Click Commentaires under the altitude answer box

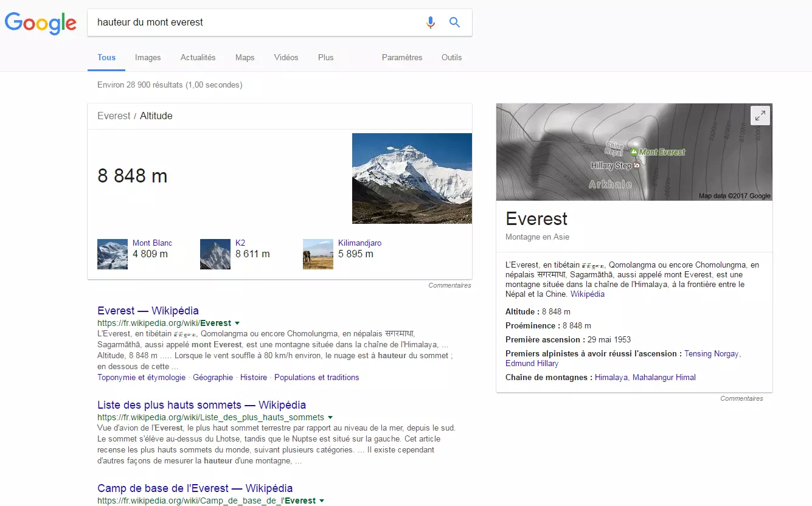pos(449,285)
